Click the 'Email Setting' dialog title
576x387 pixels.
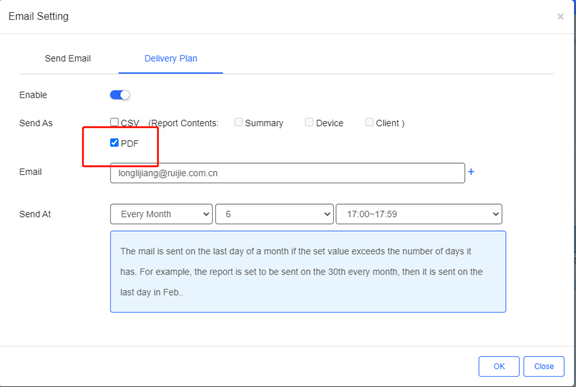[x=39, y=16]
